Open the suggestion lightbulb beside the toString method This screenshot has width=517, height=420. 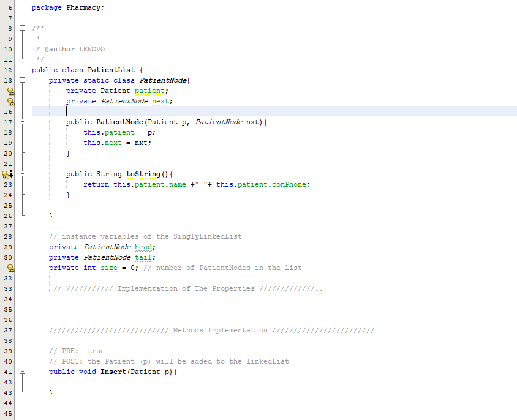pos(6,173)
